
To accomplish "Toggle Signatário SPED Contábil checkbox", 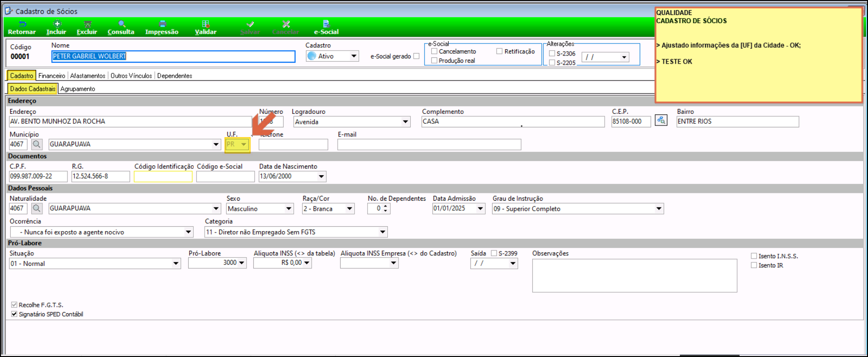I will [14, 314].
